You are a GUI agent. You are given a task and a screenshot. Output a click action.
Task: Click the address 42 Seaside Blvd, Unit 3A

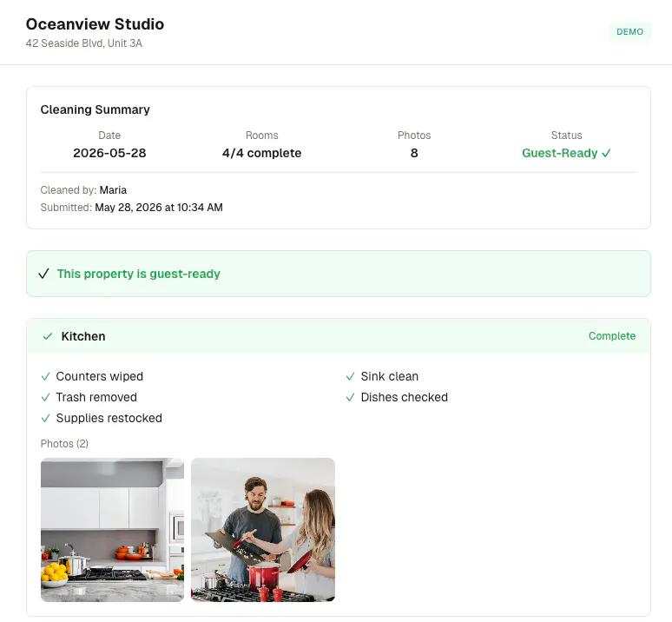pyautogui.click(x=84, y=43)
